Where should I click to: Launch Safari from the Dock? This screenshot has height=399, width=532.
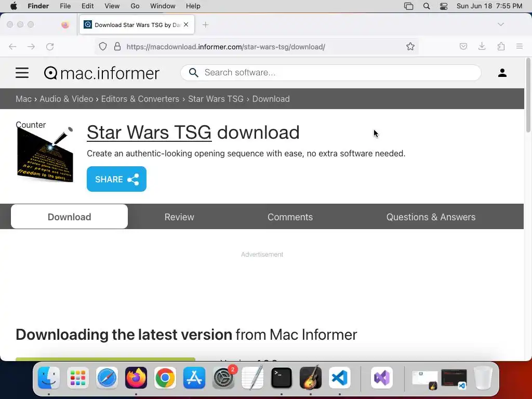pos(107,378)
